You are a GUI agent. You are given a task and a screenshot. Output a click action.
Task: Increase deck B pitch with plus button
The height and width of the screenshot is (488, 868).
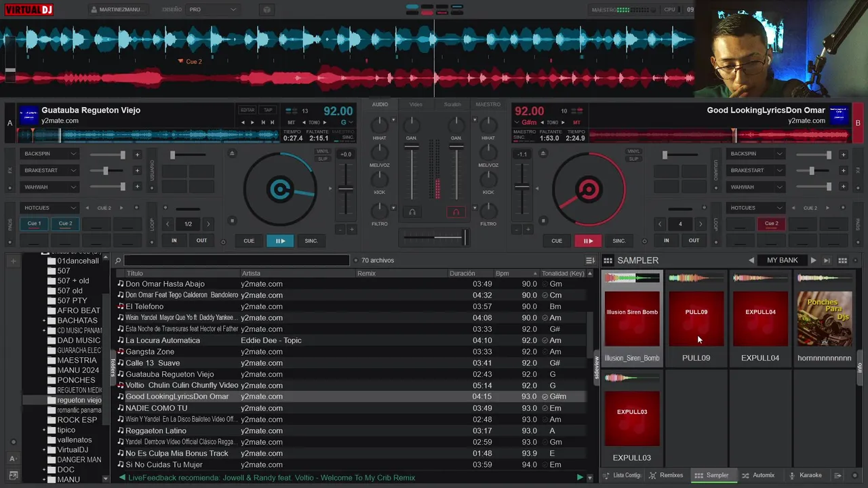pyautogui.click(x=527, y=230)
